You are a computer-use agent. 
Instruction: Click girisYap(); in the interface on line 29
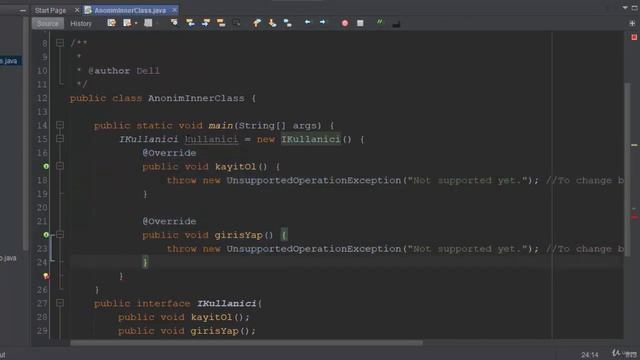coord(223,331)
